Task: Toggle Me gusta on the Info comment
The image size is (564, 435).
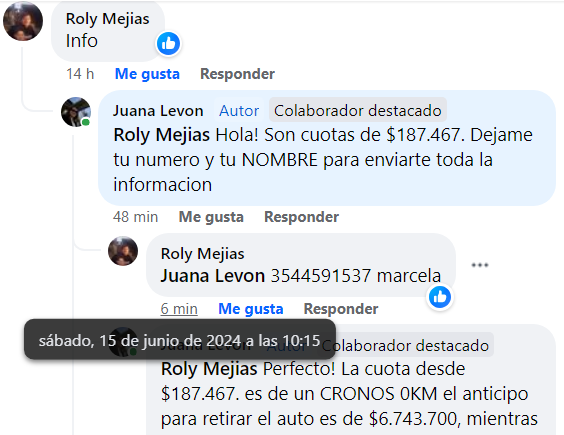Action: (147, 74)
